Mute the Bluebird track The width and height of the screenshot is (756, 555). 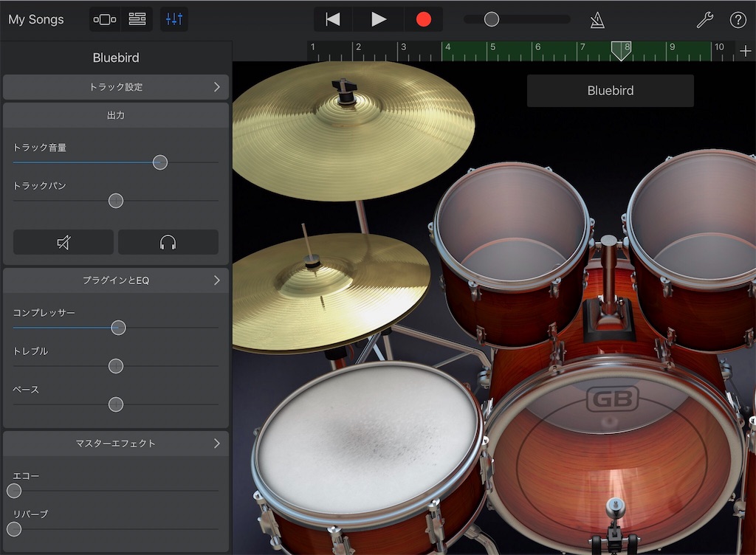[x=63, y=242]
